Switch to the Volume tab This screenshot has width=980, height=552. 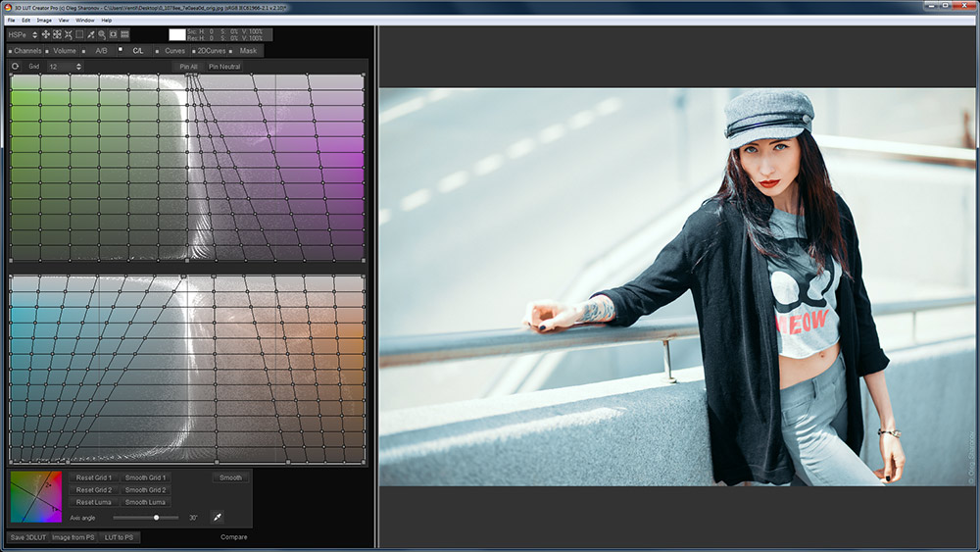pyautogui.click(x=65, y=51)
